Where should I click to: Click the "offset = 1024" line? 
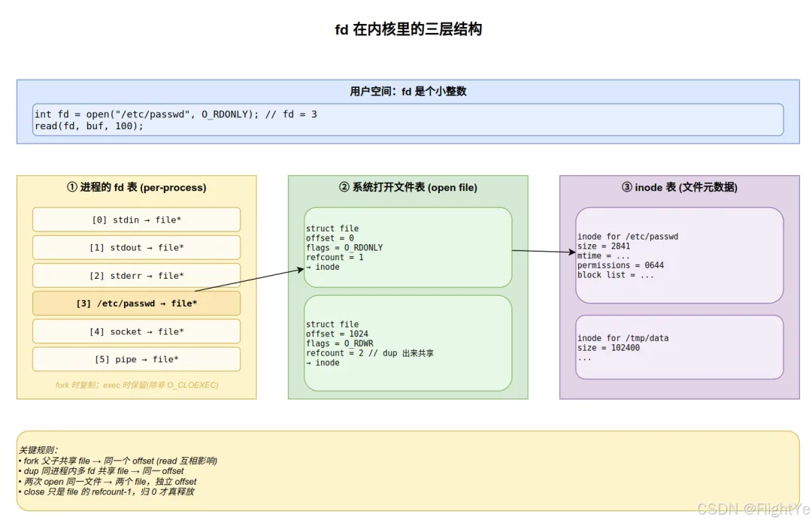pos(337,334)
